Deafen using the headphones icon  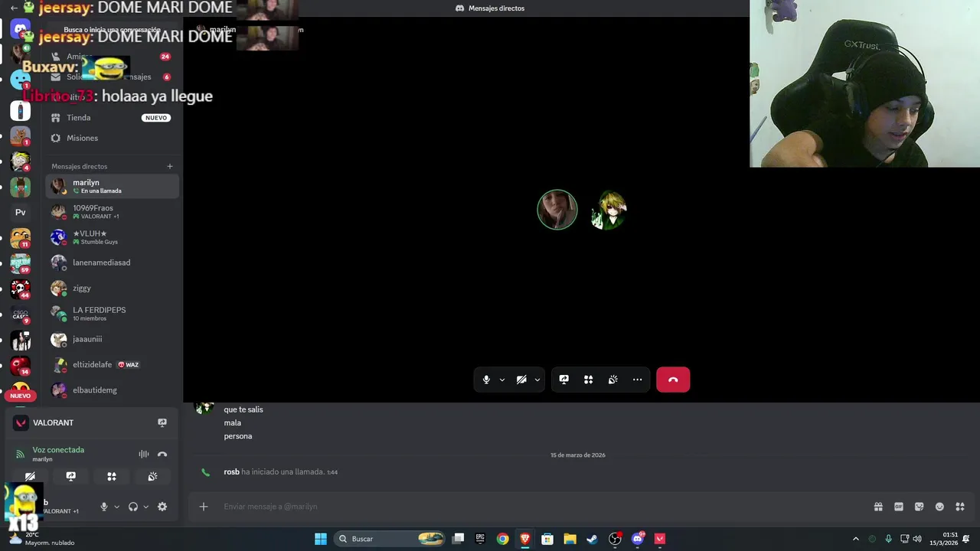133,507
